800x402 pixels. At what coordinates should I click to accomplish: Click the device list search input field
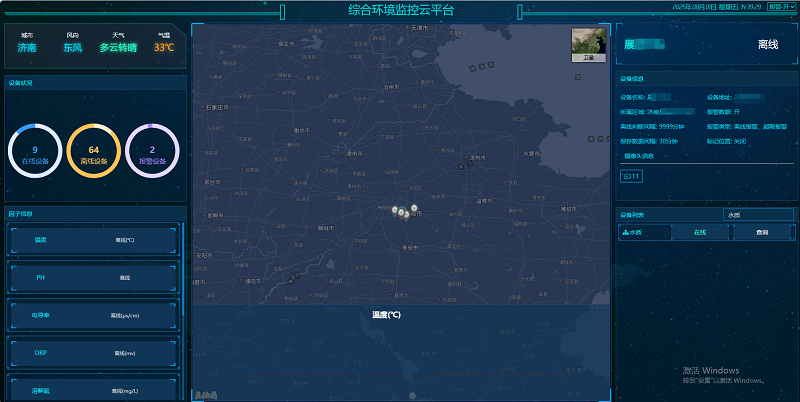(757, 215)
